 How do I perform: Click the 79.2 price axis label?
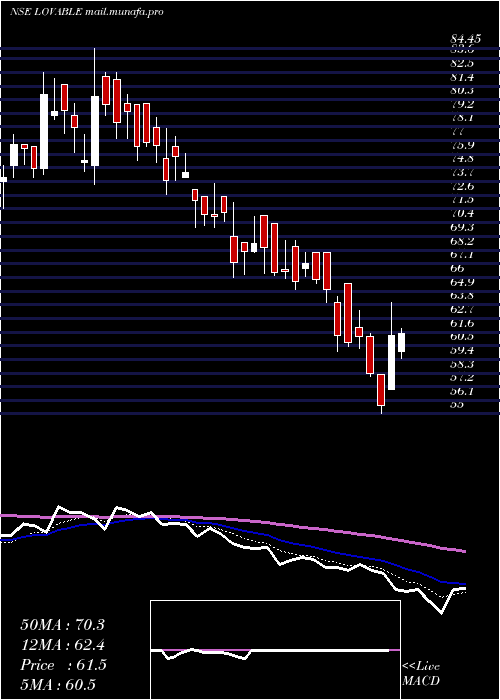[x=462, y=104]
